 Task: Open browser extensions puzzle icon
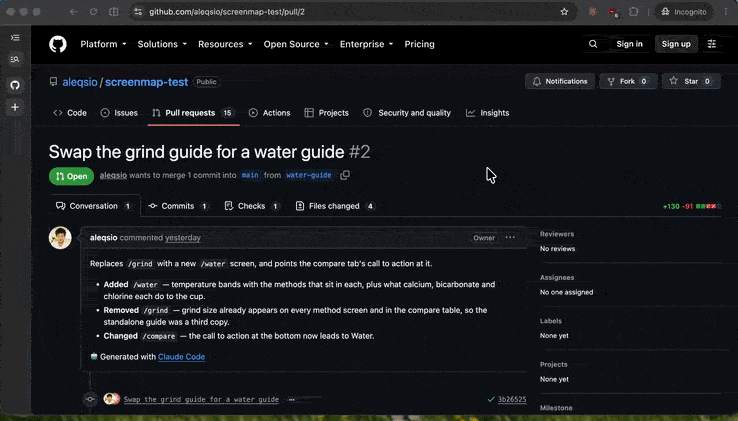click(x=634, y=12)
